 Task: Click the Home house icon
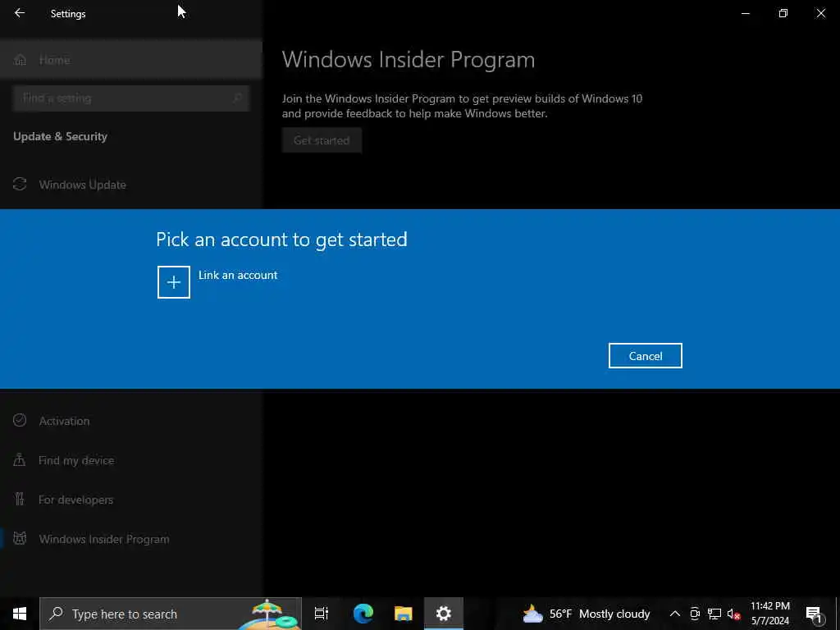pyautogui.click(x=21, y=59)
